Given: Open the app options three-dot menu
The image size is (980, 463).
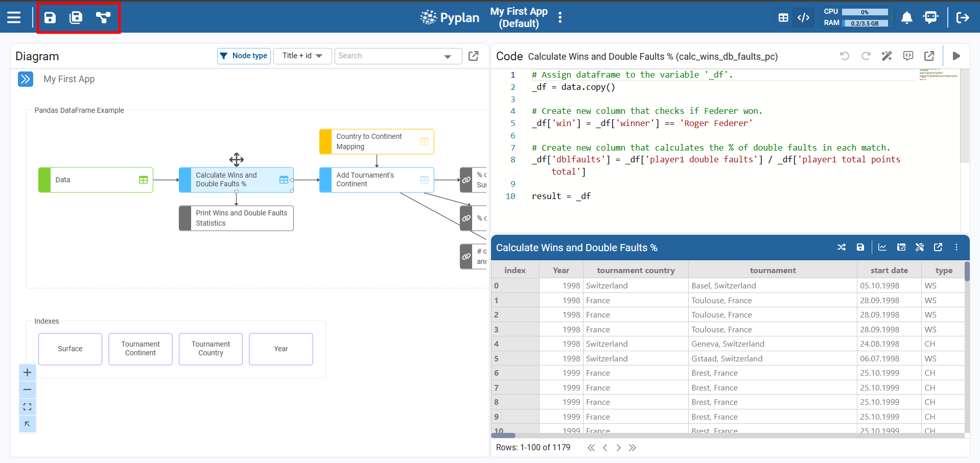Looking at the screenshot, I should 560,18.
